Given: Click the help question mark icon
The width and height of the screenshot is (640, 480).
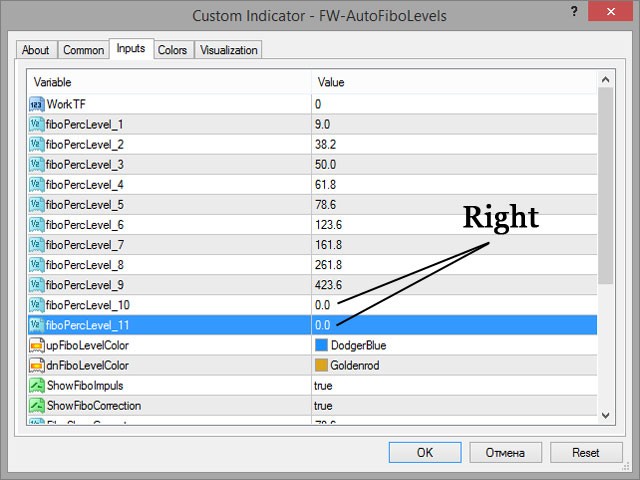Looking at the screenshot, I should pyautogui.click(x=574, y=12).
